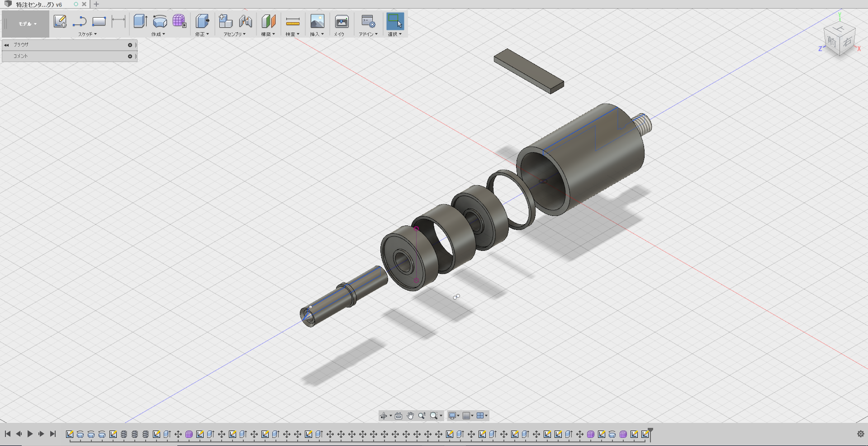The height and width of the screenshot is (446, 868).
Task: Start the Extrude command
Action: click(140, 21)
